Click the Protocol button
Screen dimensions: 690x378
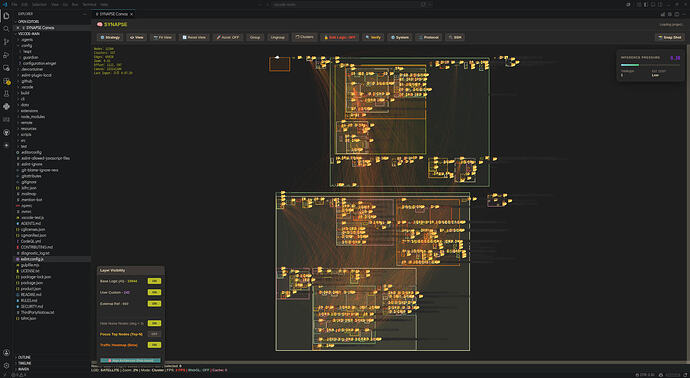pos(429,37)
